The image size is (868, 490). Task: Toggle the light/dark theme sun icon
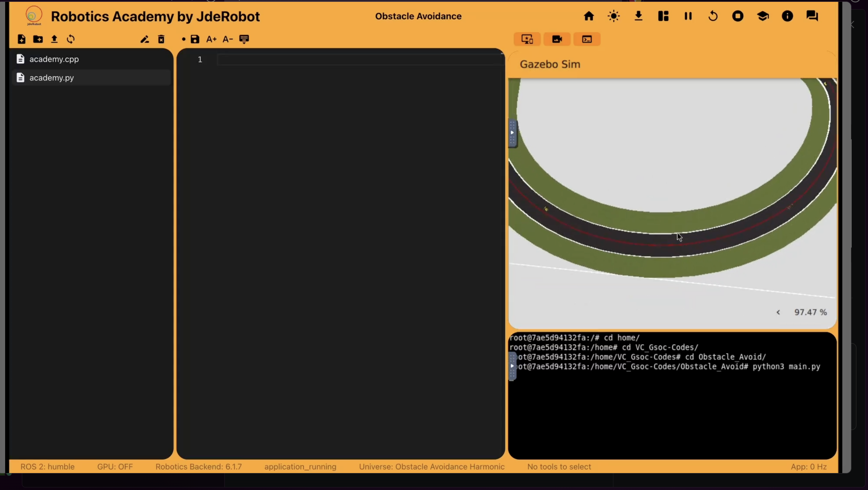click(614, 16)
